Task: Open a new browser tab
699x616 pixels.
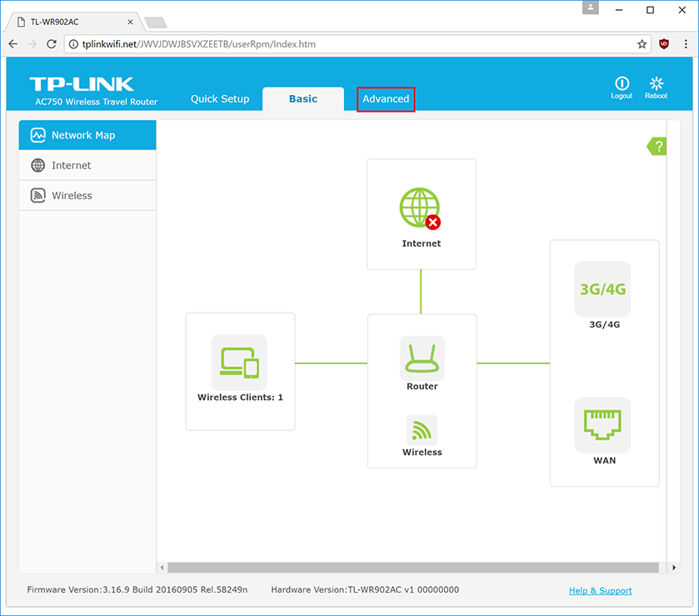Action: coord(156,23)
